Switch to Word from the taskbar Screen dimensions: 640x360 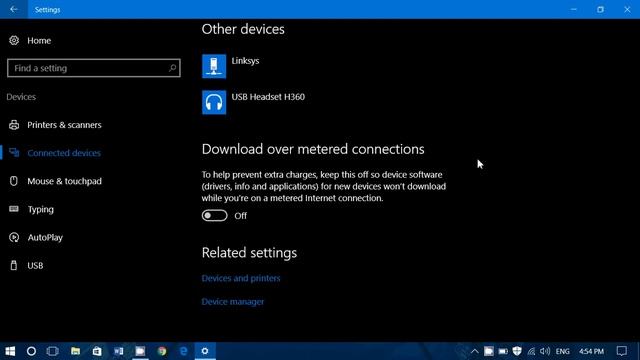tap(119, 351)
